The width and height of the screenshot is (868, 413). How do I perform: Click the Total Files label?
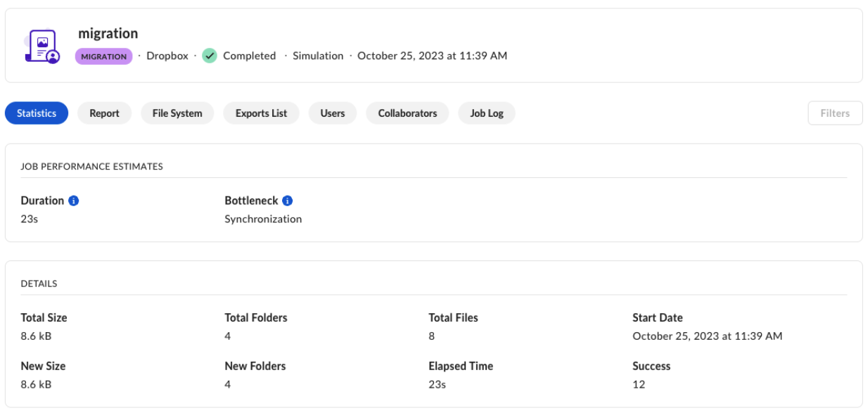point(453,318)
